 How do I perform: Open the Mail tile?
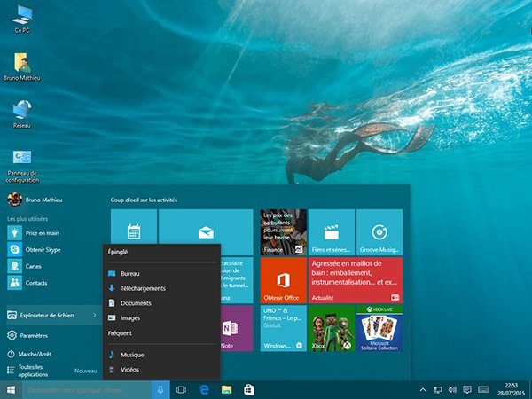point(206,226)
